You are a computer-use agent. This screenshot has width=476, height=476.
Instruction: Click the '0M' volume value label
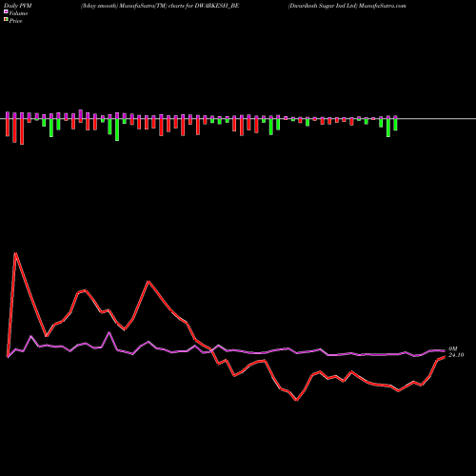point(452,349)
